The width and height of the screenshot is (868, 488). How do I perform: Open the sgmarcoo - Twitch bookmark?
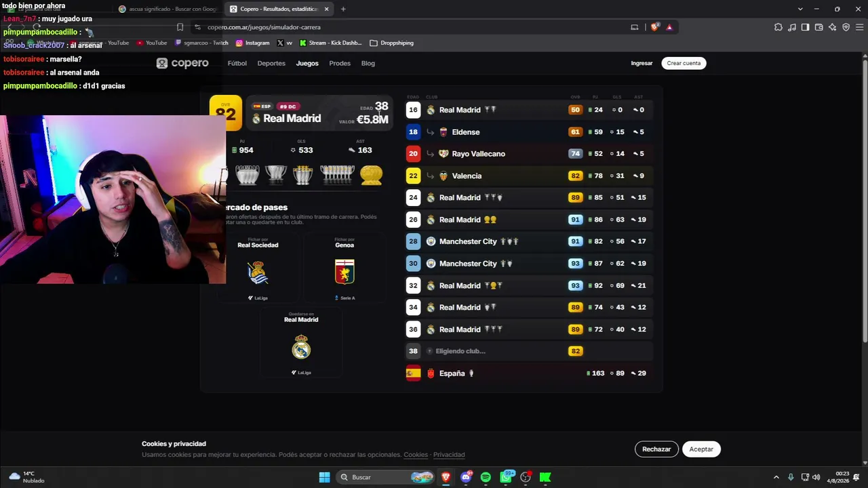point(201,43)
